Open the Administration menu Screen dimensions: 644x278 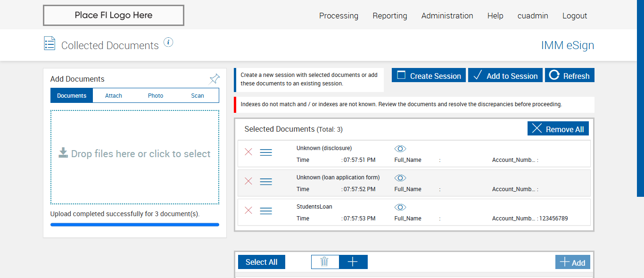[447, 16]
